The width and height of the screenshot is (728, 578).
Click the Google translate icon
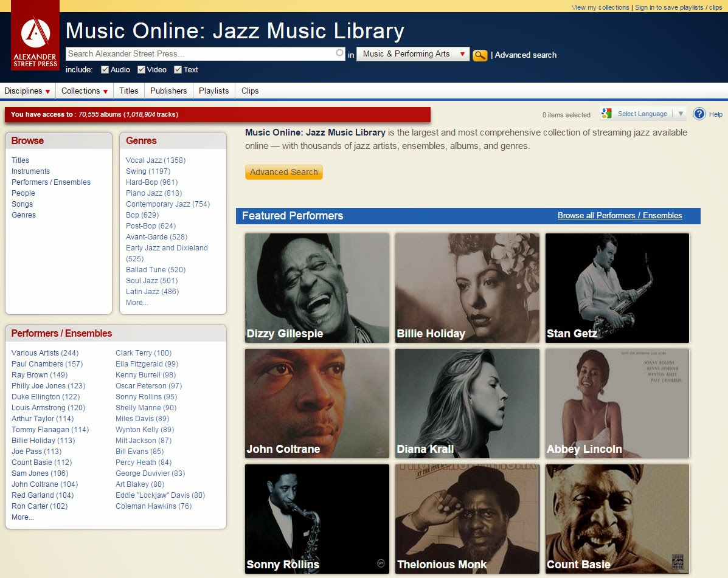click(606, 114)
